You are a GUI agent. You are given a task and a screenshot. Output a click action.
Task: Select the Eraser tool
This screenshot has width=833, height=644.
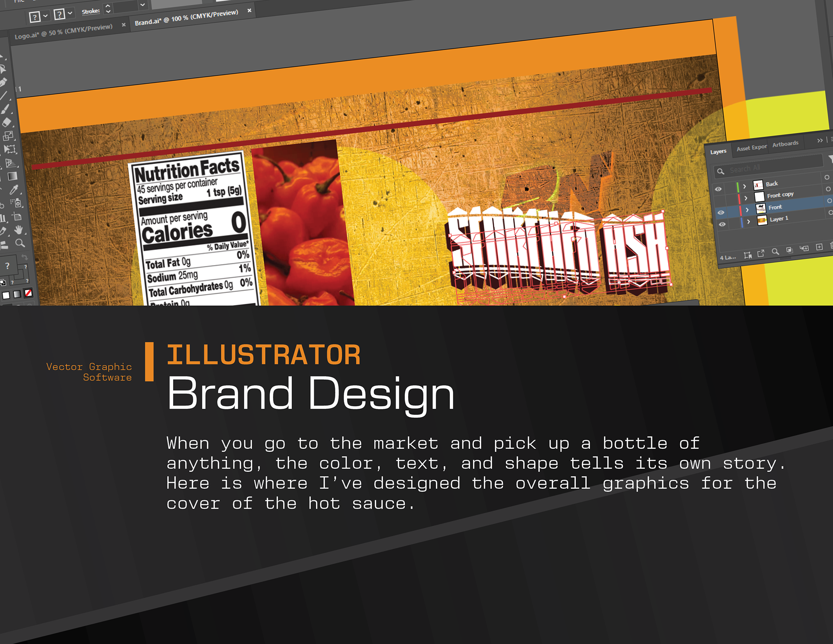7,122
